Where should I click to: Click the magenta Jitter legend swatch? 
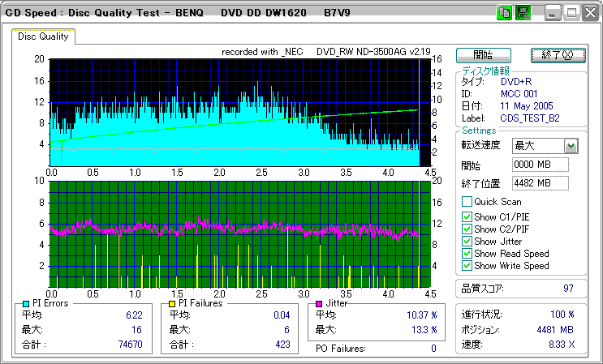[319, 303]
